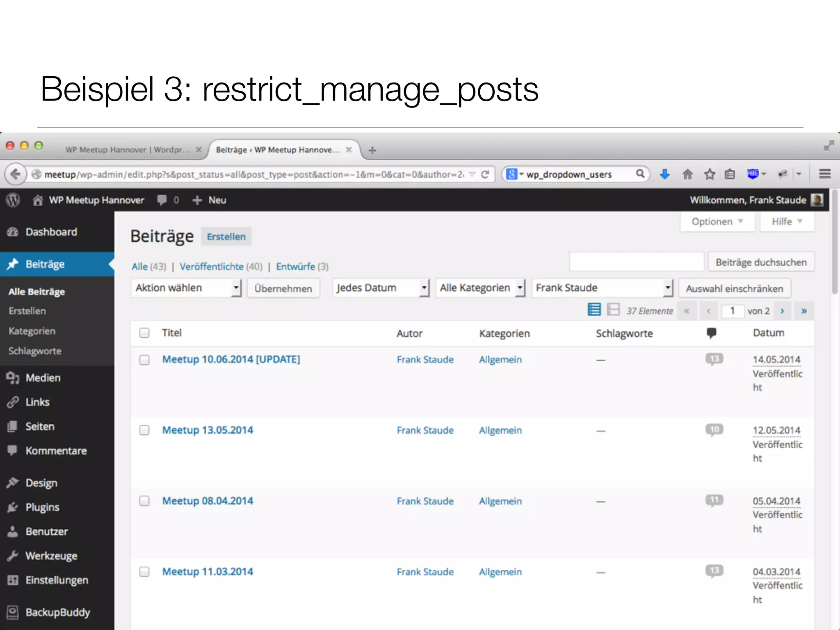Switch to the WP Meetup Hannover | Wordpr... tab
This screenshot has height=630, width=840.
coord(127,150)
